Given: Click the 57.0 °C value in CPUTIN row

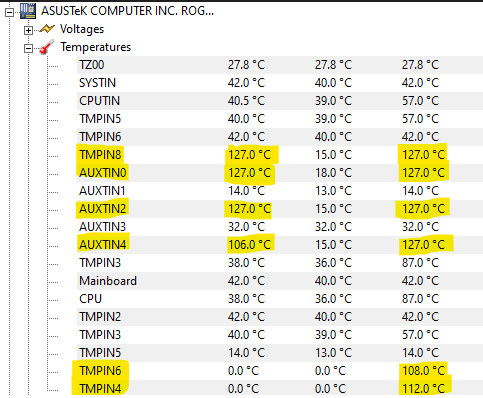Looking at the screenshot, I should click(x=420, y=101).
